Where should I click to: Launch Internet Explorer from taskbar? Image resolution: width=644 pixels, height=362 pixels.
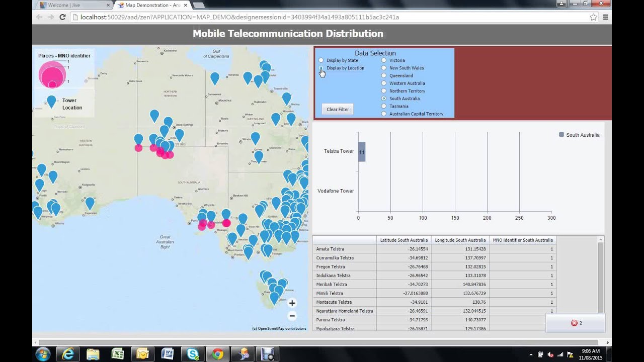click(x=68, y=354)
